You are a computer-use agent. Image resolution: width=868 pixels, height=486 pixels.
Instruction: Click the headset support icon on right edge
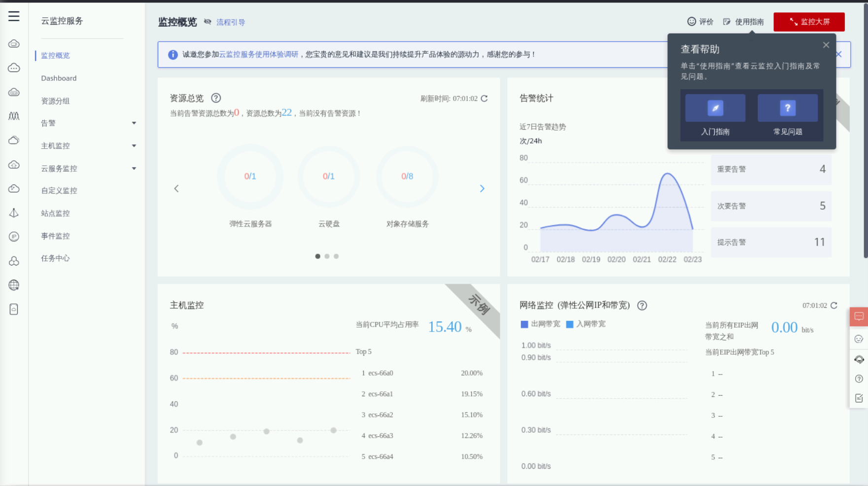859,359
